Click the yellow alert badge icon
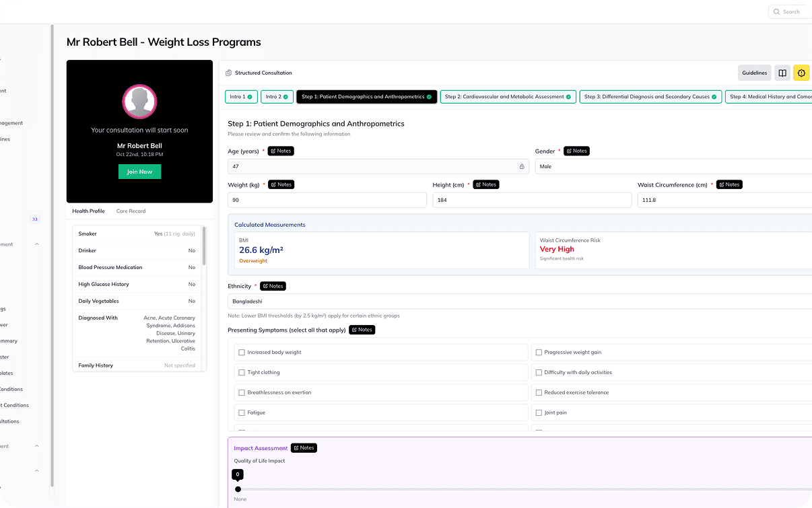812x508 pixels. (801, 73)
